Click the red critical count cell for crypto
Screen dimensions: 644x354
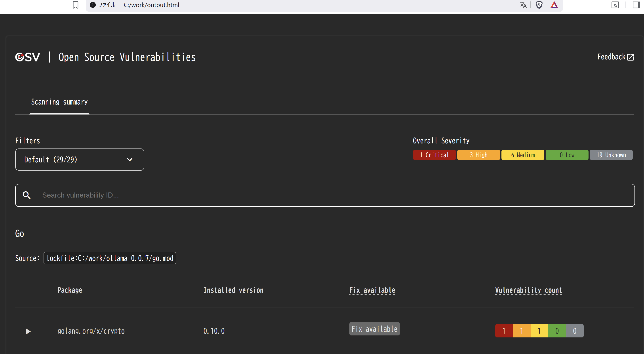504,331
